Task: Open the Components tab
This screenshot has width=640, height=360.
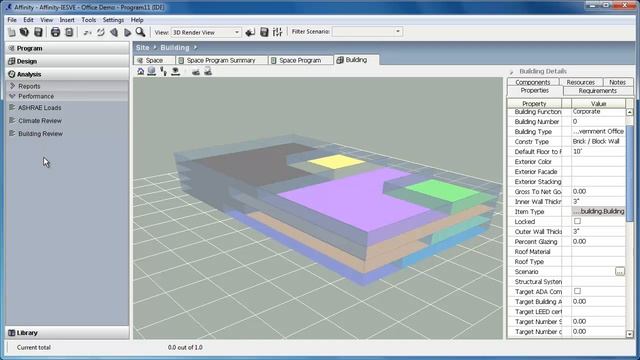Action: pyautogui.click(x=533, y=82)
